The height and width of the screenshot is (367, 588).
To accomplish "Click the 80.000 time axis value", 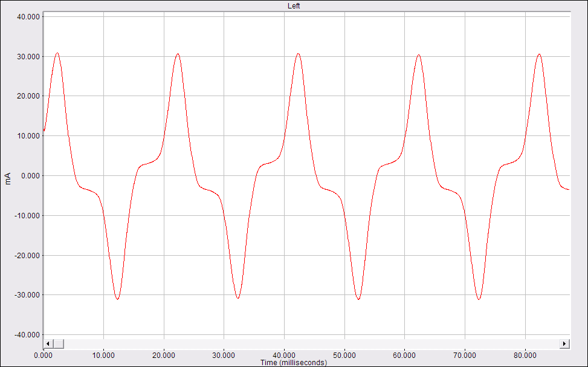I will click(x=525, y=356).
